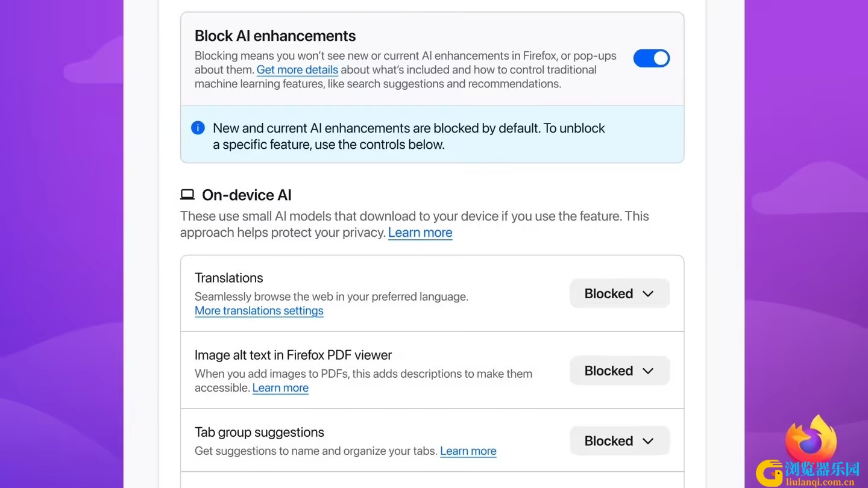
Task: Open More translations settings link
Action: [x=259, y=311]
